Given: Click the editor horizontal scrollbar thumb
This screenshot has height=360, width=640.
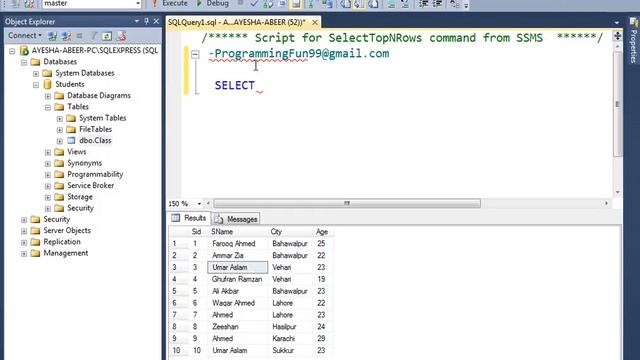Looking at the screenshot, I should pos(347,203).
